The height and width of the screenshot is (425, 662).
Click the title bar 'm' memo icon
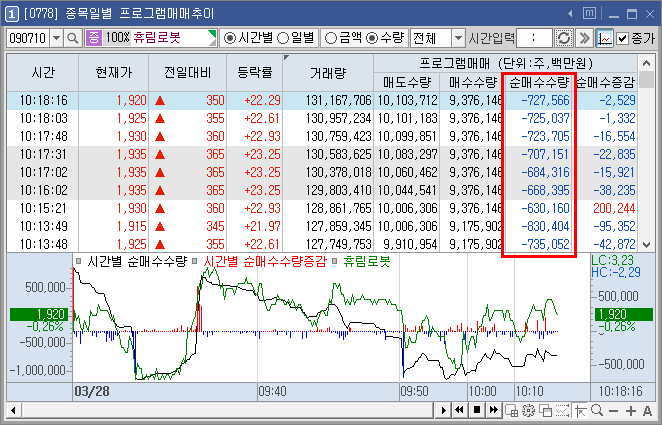589,14
